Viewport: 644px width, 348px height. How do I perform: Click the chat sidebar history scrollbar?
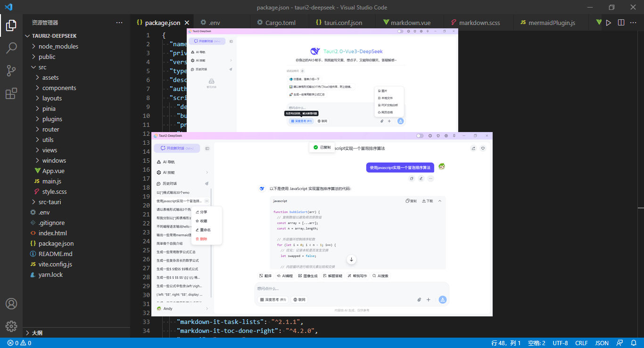point(211,243)
